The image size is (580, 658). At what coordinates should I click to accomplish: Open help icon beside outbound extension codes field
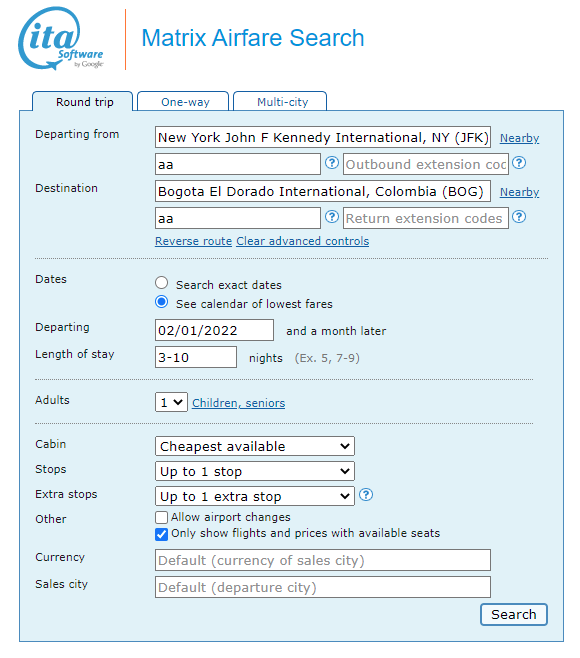coord(519,162)
